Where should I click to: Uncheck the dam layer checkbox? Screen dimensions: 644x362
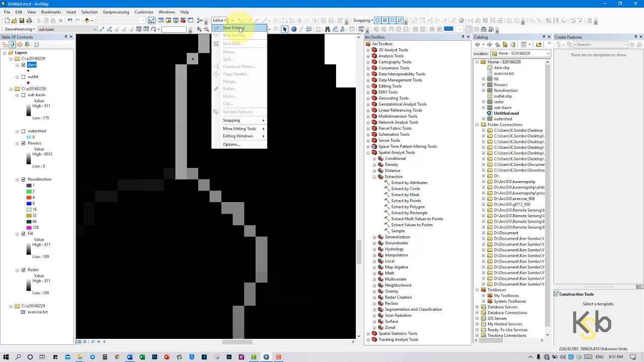click(23, 65)
